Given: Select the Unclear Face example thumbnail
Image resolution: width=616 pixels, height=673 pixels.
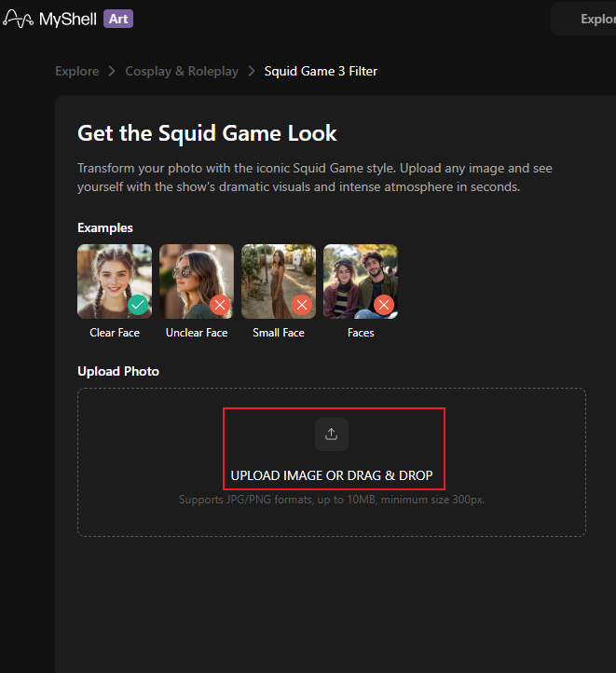Looking at the screenshot, I should pyautogui.click(x=197, y=282).
